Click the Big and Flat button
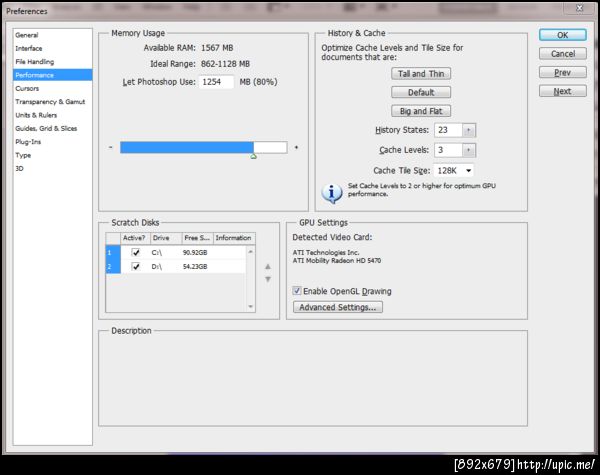The width and height of the screenshot is (600, 475). [421, 111]
